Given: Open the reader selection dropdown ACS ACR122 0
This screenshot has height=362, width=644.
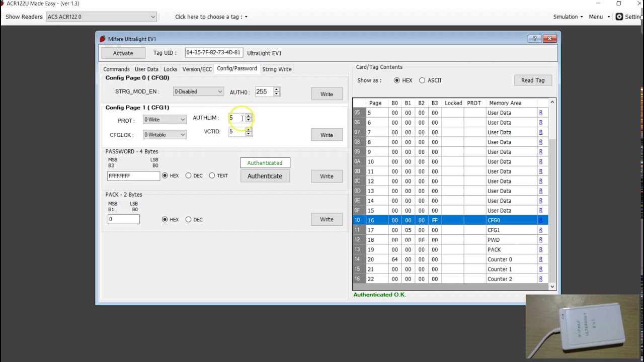Looking at the screenshot, I should 101,17.
